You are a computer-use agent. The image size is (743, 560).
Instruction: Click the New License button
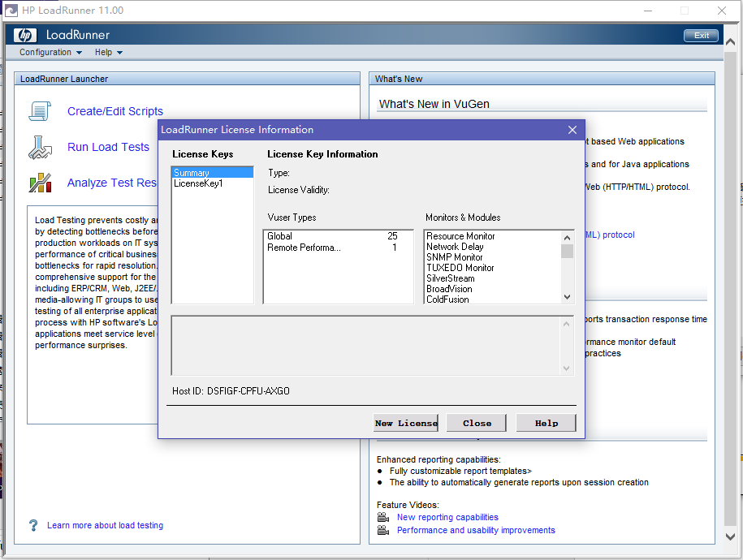pos(406,423)
